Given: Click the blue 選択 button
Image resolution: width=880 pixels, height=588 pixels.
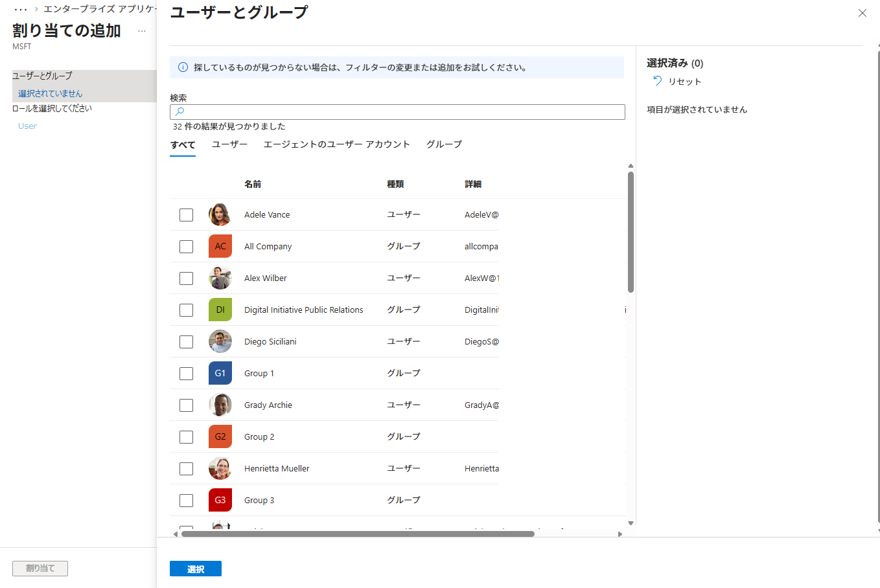Looking at the screenshot, I should click(196, 569).
